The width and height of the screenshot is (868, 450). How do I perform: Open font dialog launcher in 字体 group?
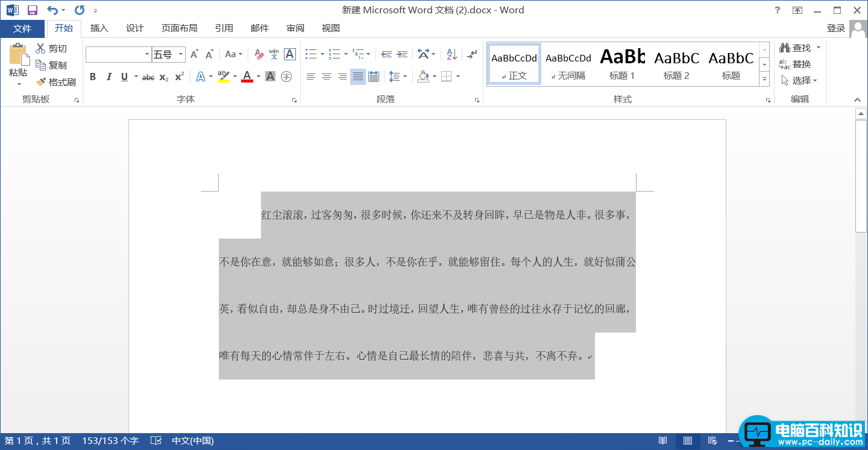point(294,100)
